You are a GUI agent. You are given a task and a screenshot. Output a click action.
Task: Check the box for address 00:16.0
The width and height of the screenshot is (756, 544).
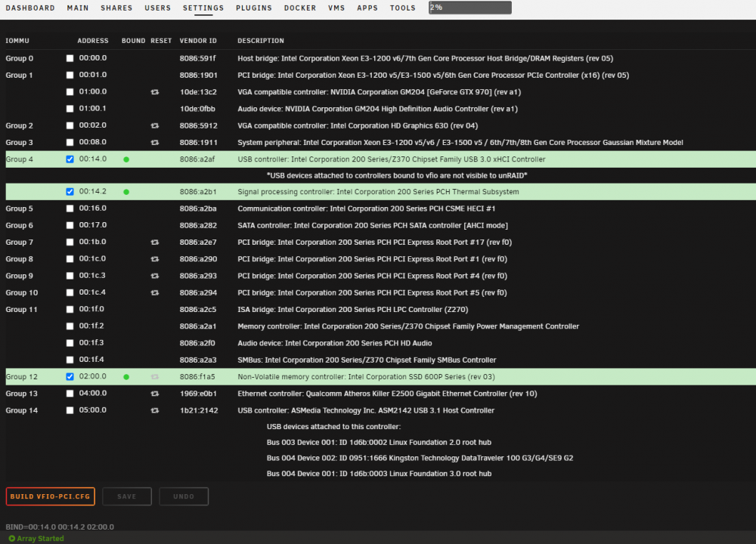point(70,209)
